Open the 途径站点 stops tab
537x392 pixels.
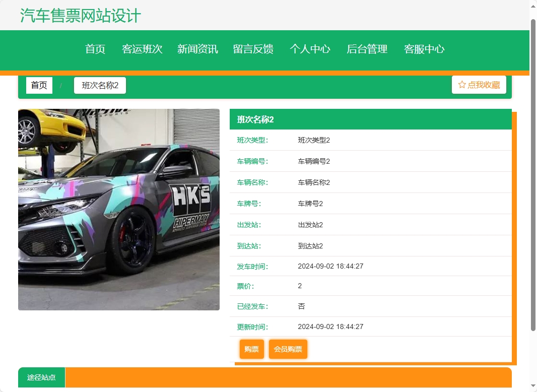41,377
